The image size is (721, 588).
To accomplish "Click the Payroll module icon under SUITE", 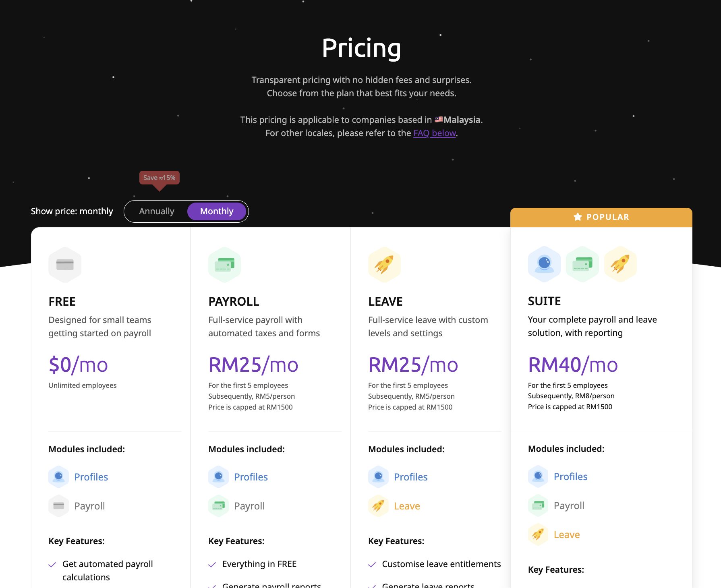I will (x=538, y=505).
